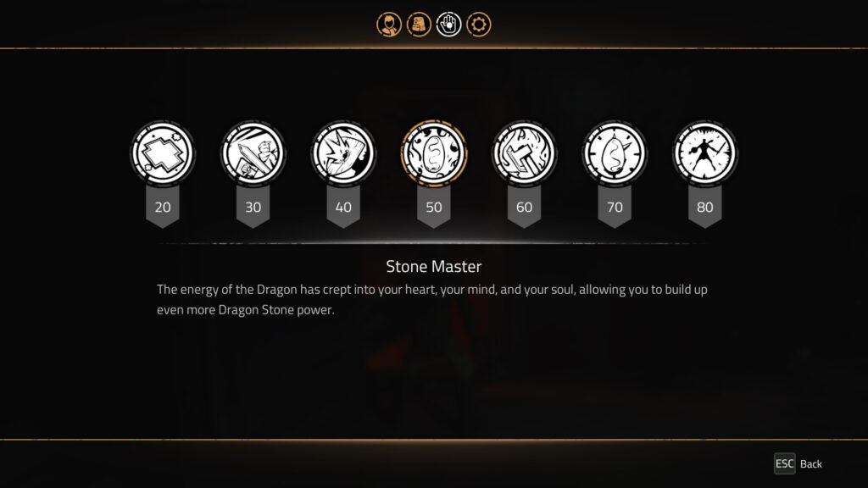Select the flaming hammer perk medallion

(x=524, y=152)
